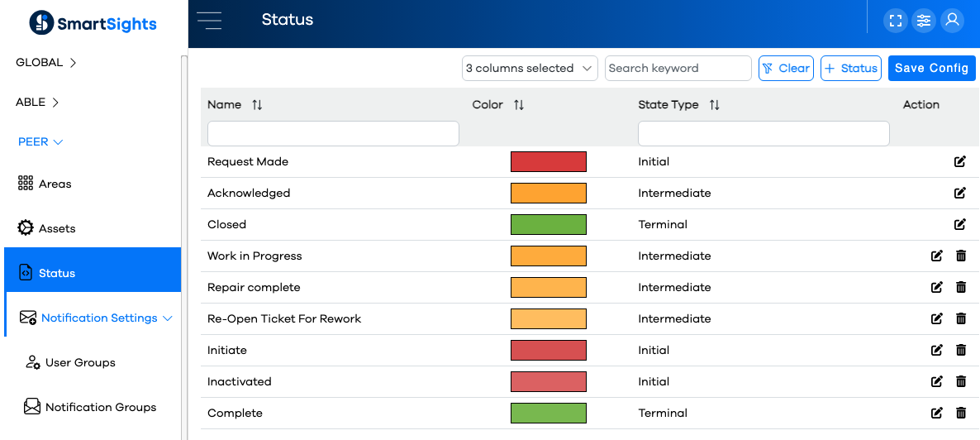Expand Notification Settings submenu

point(96,318)
